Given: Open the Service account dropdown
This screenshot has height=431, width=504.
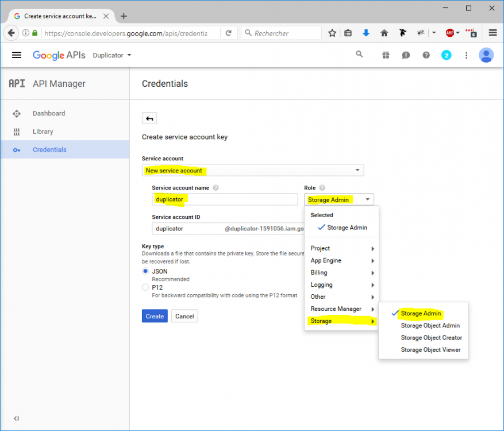Looking at the screenshot, I should (253, 171).
